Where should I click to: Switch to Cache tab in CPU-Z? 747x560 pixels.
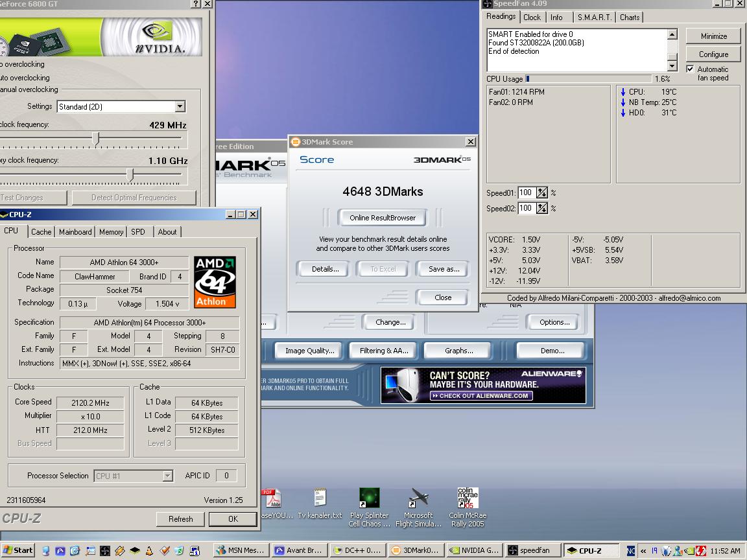[41, 232]
